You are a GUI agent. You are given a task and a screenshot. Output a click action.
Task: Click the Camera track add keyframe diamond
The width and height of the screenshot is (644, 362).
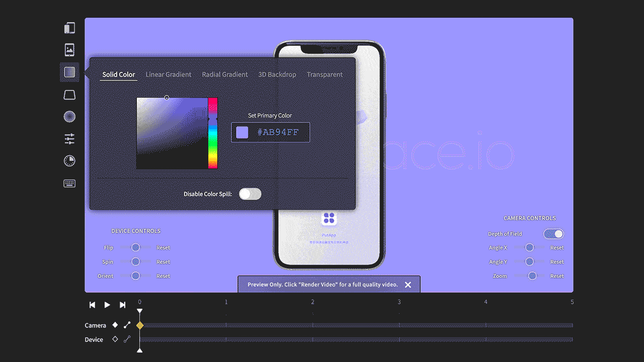click(x=115, y=325)
